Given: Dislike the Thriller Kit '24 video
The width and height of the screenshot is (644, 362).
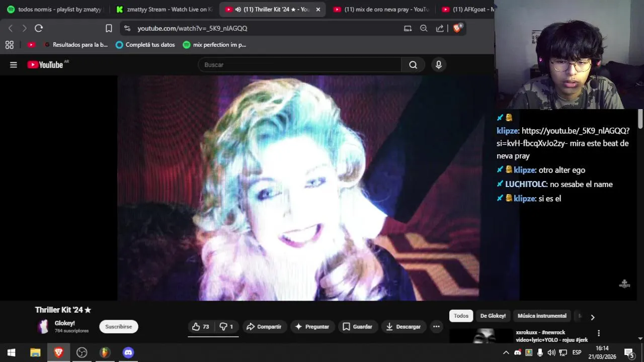Looking at the screenshot, I should 226,327.
